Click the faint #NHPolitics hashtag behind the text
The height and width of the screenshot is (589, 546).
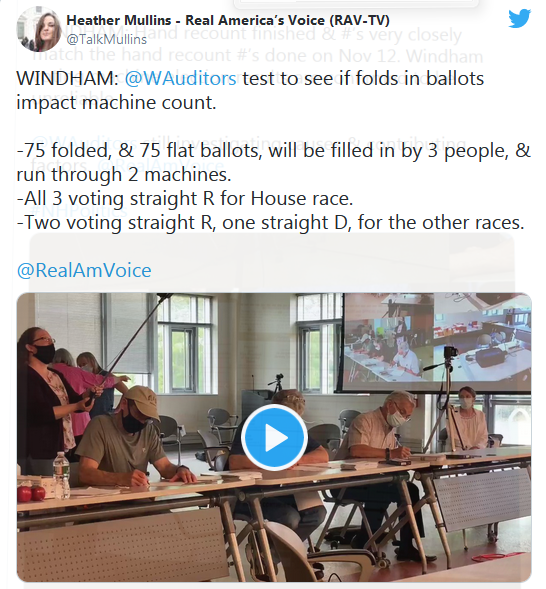pos(79,210)
